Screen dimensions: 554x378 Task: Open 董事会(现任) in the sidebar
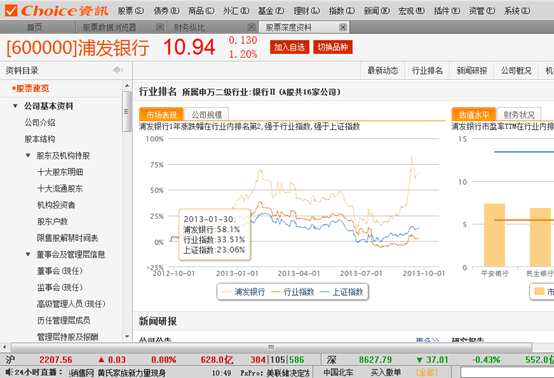[60, 271]
